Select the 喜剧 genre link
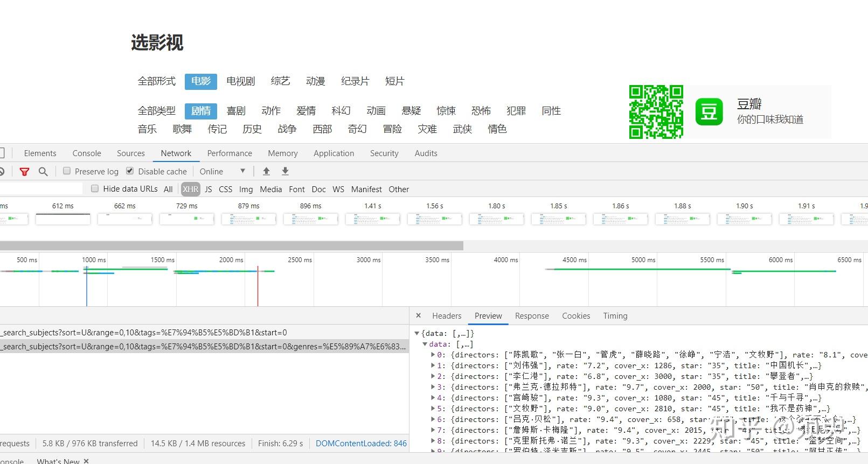 pos(236,111)
